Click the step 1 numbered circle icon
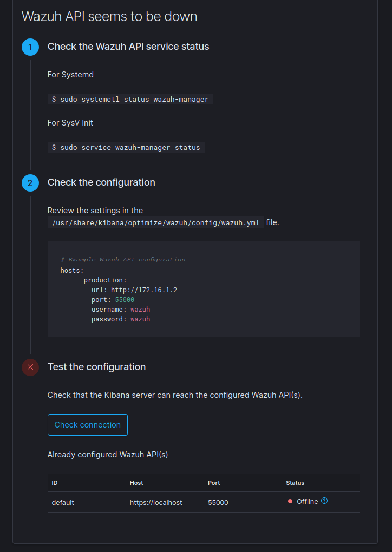Viewport: 392px width, 552px height. 30,47
